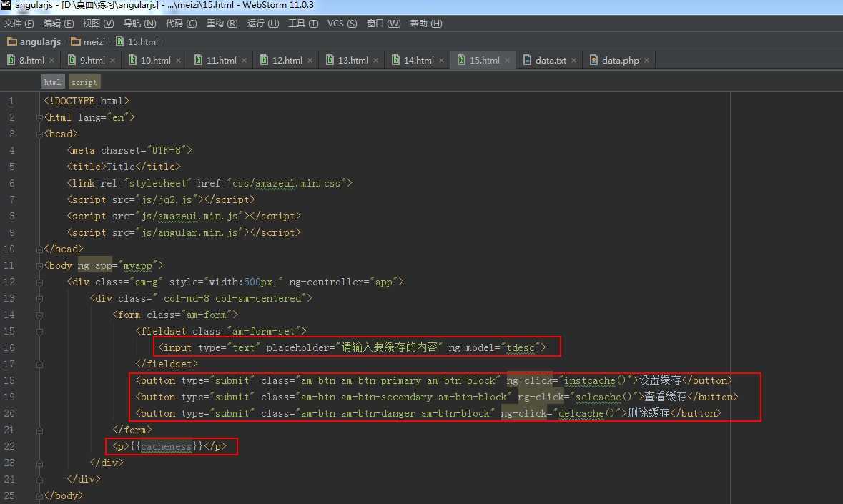Click 'angular.min.js' on line 9
The image size is (843, 504).
tap(198, 232)
